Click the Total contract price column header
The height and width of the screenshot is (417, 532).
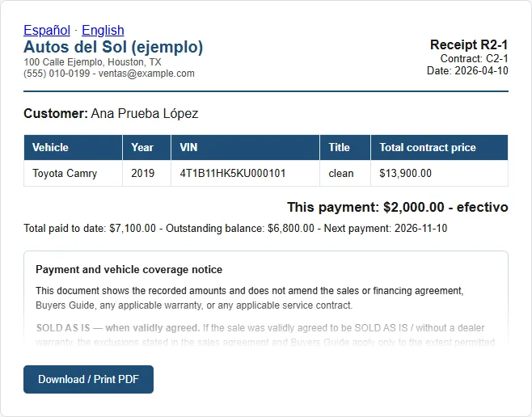click(439, 147)
